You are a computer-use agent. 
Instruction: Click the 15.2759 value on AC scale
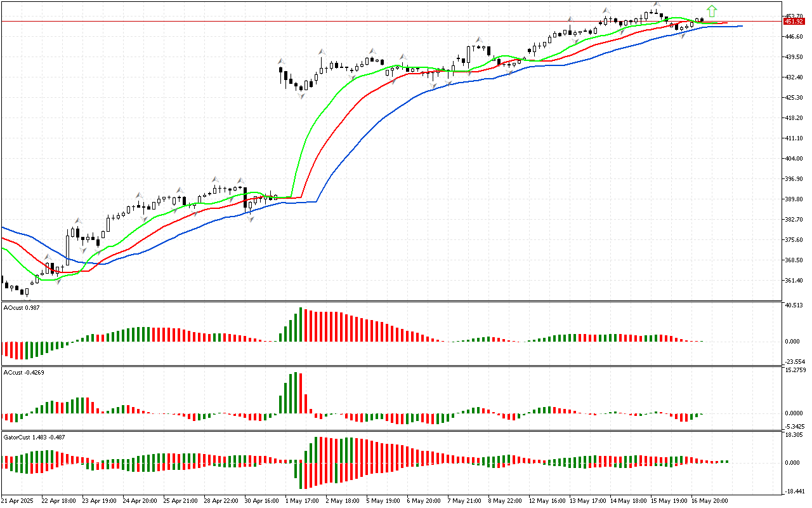796,370
